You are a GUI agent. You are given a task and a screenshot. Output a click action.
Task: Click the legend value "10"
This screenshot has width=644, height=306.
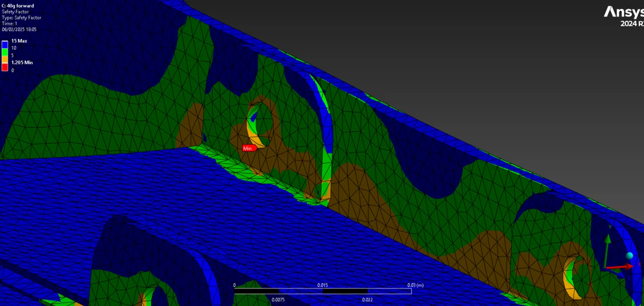point(14,48)
